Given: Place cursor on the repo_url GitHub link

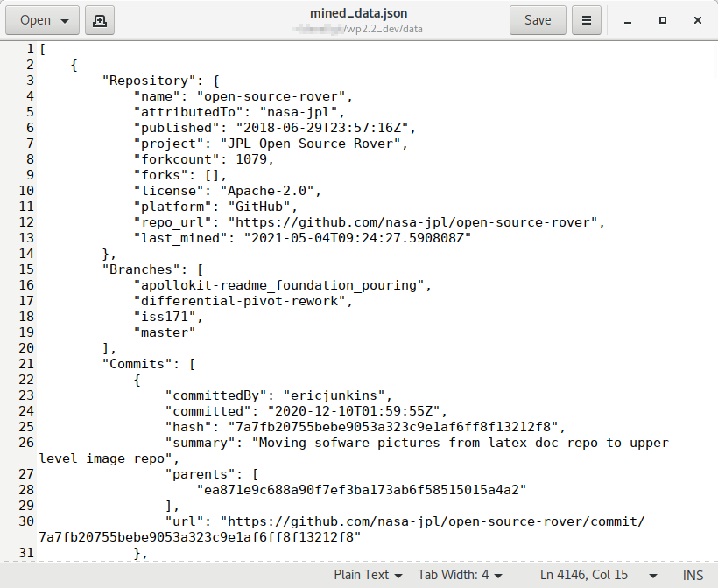Looking at the screenshot, I should pos(415,222).
